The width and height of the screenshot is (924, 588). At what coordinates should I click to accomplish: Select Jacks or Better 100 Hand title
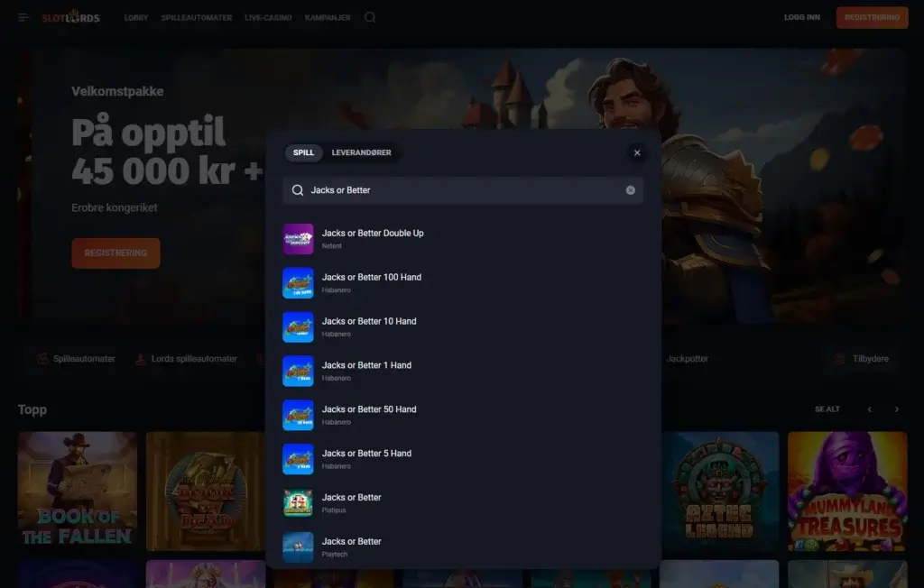point(371,277)
